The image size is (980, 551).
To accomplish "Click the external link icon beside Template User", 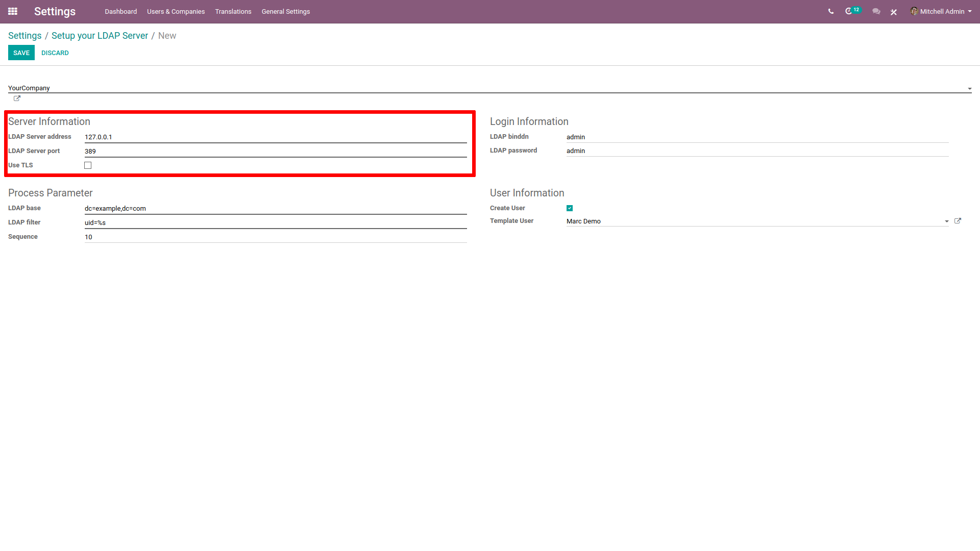I will (958, 220).
